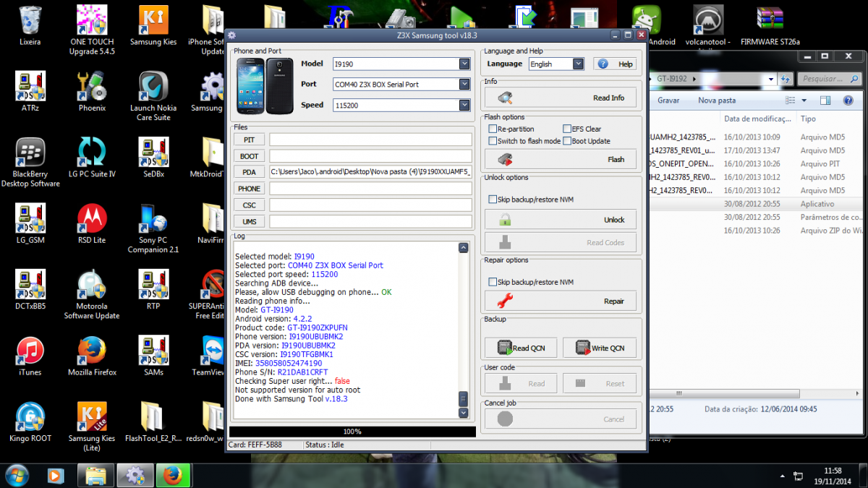
Task: Check Skip backup/restore NVM under Repair options
Action: [493, 282]
